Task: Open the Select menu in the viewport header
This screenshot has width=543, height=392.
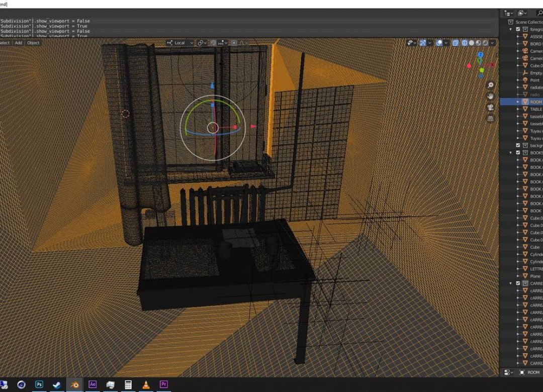Action: point(5,43)
